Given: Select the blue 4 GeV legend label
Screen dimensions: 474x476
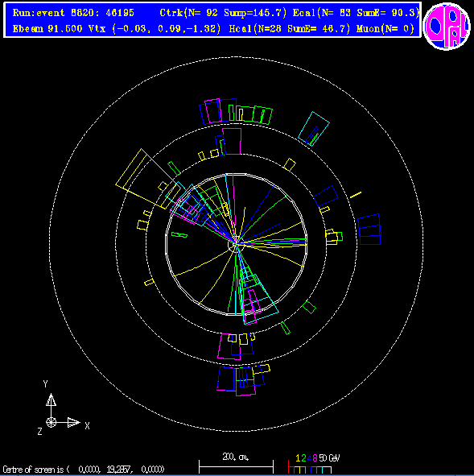Looking at the screenshot, I should pyautogui.click(x=309, y=458).
